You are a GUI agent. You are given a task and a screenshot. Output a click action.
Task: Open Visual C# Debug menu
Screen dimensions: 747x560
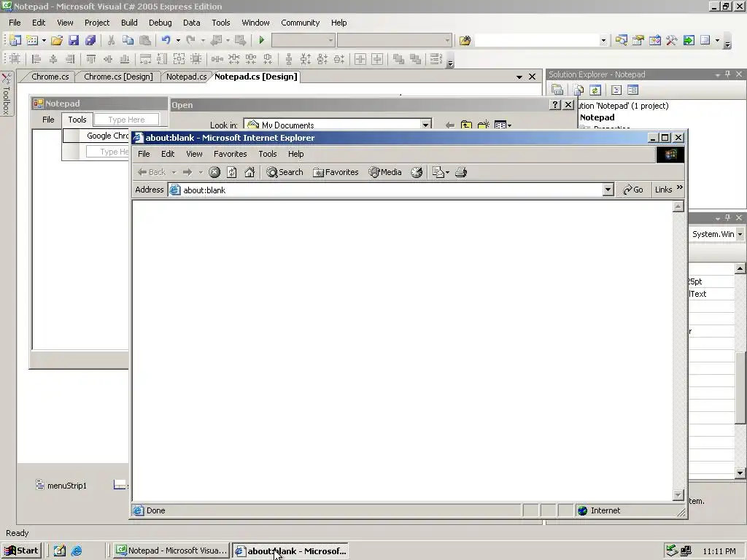pyautogui.click(x=160, y=23)
